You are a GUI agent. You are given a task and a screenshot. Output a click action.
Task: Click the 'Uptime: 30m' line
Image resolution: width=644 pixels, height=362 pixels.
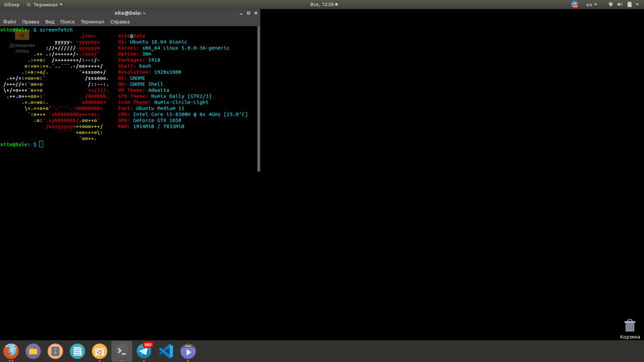pos(135,54)
